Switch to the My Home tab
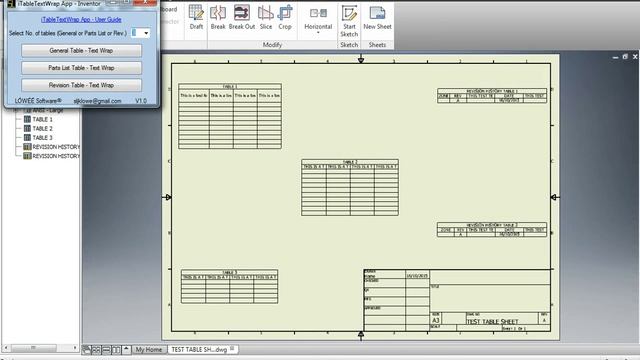 click(149, 349)
